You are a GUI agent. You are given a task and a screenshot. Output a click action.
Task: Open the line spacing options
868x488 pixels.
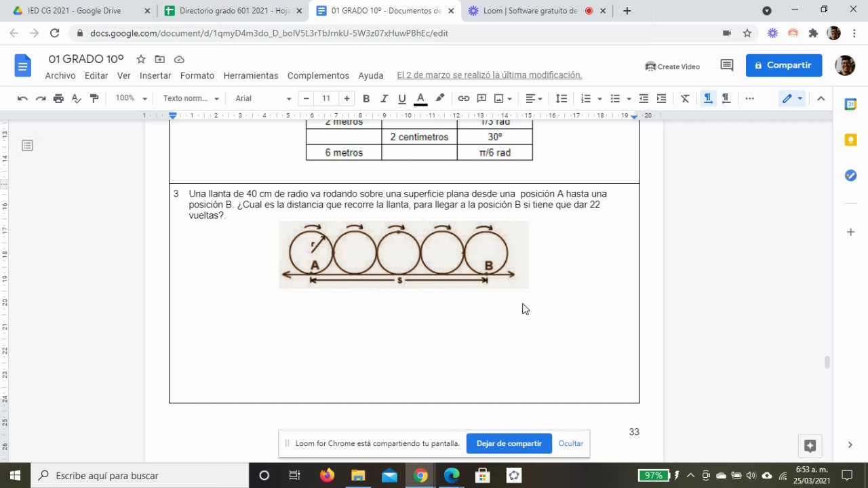[561, 98]
